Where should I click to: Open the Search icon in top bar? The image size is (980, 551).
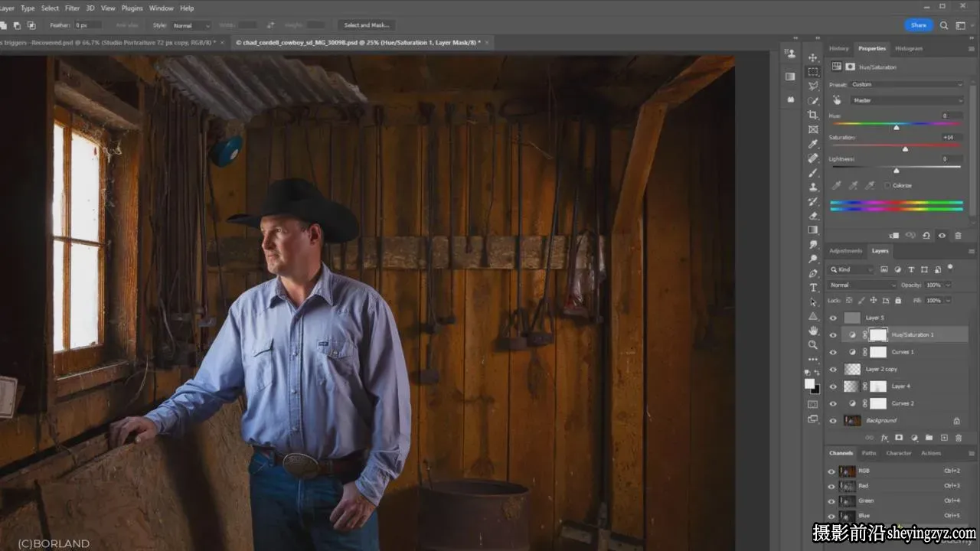[x=944, y=25]
